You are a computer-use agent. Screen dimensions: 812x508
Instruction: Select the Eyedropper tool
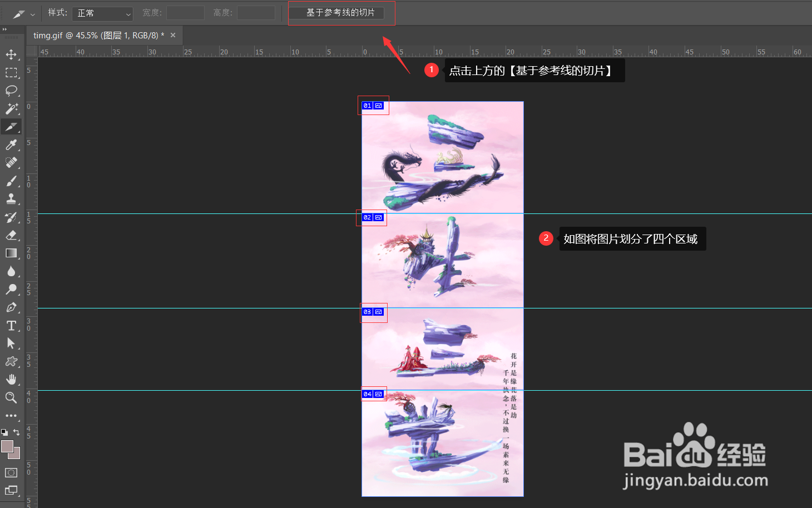[x=11, y=145]
